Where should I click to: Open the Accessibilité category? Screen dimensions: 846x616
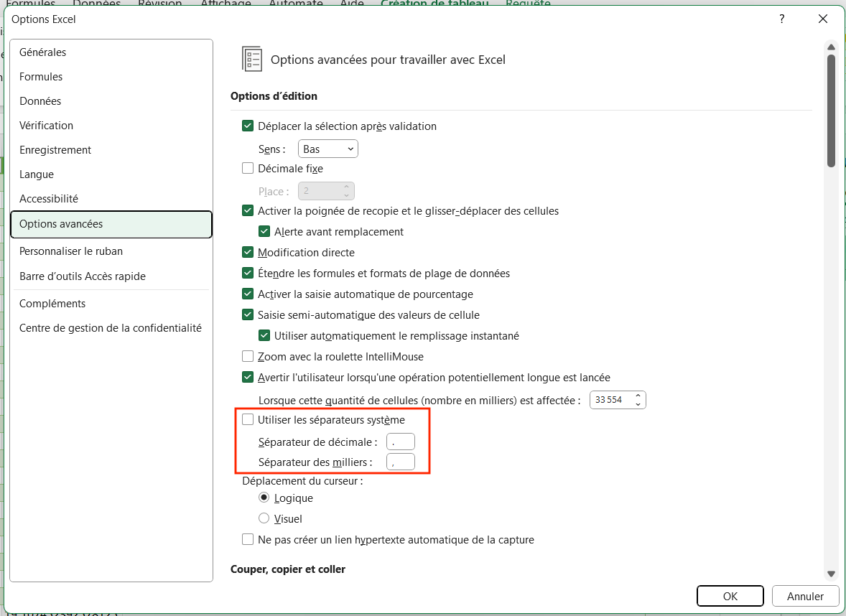111,198
